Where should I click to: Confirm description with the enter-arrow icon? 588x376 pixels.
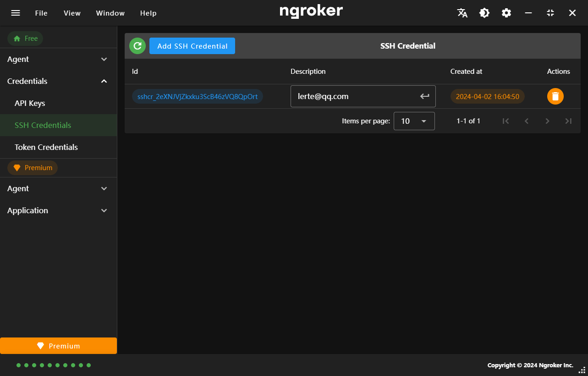click(x=425, y=96)
